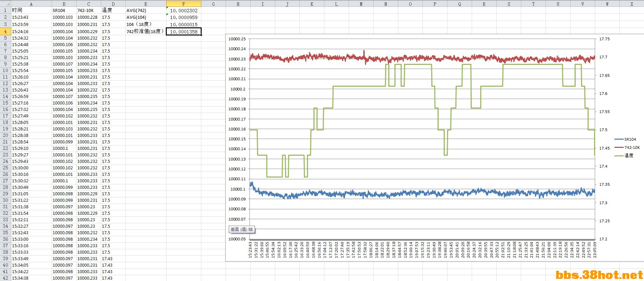
Task: Select column A header
Action: click(31, 4)
